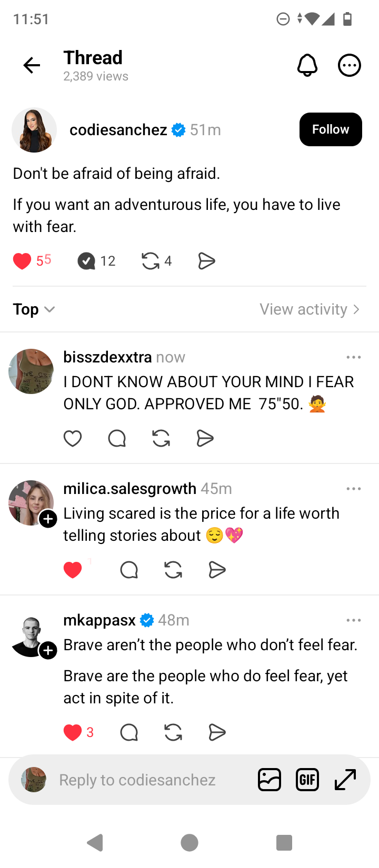The height and width of the screenshot is (868, 379).
Task: Expand the reply composer to fullscreen
Action: pos(345,780)
